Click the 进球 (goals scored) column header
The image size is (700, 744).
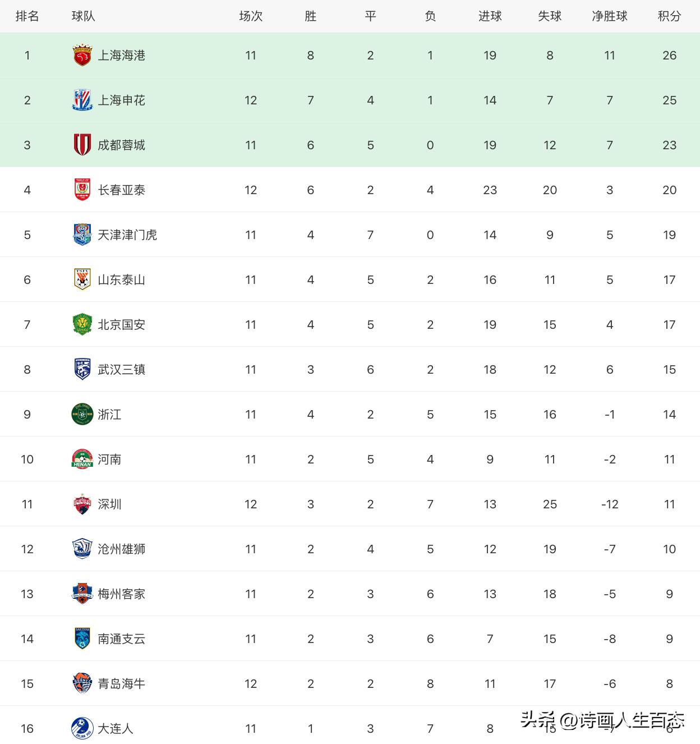click(x=490, y=16)
